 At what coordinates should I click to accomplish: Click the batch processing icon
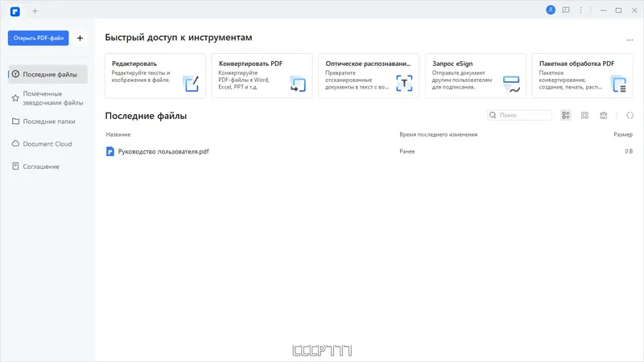point(618,84)
